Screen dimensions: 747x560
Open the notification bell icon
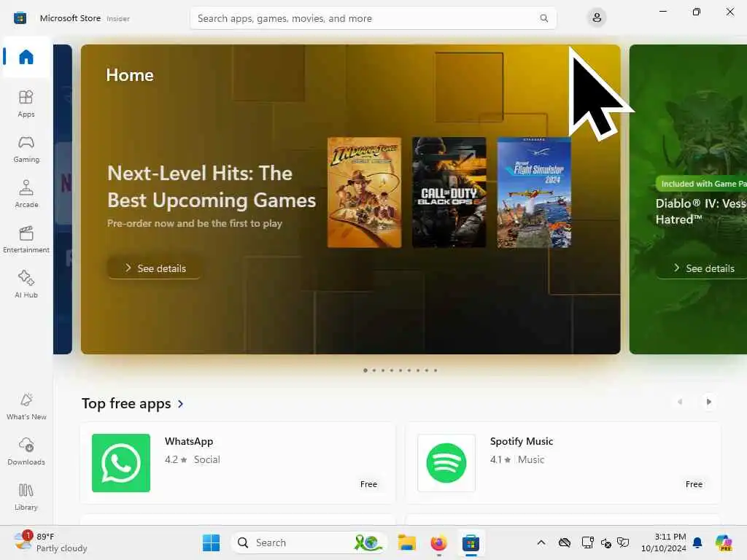click(x=697, y=542)
